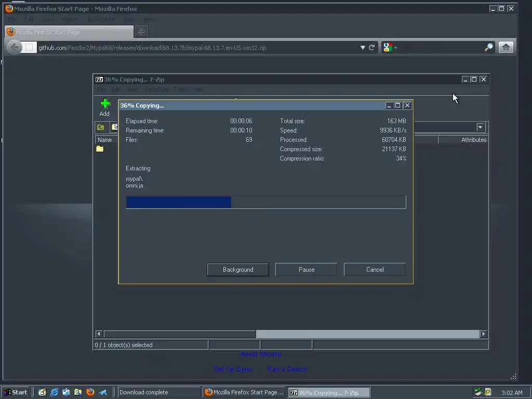This screenshot has height=399, width=532.
Task: Click the Outlook Express quick launch icon
Action: click(66, 392)
